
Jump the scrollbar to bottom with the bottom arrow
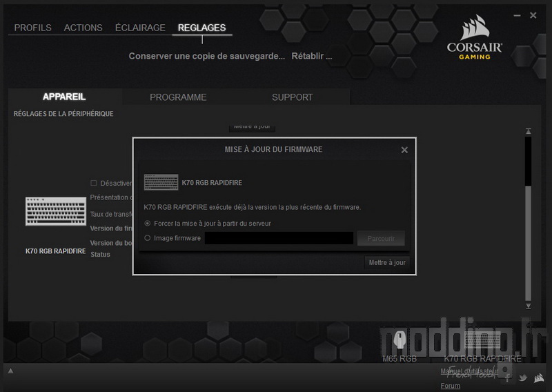click(x=529, y=306)
